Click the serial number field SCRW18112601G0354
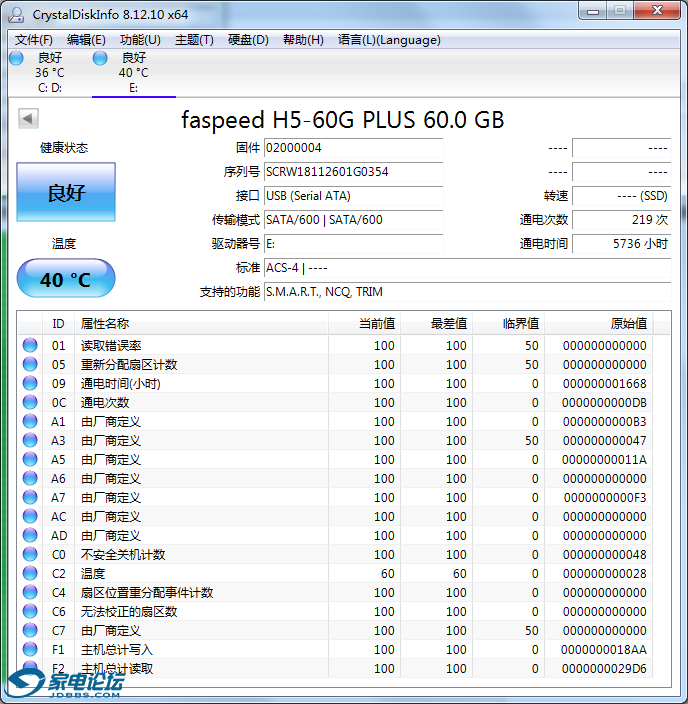The image size is (688, 704). pyautogui.click(x=353, y=172)
